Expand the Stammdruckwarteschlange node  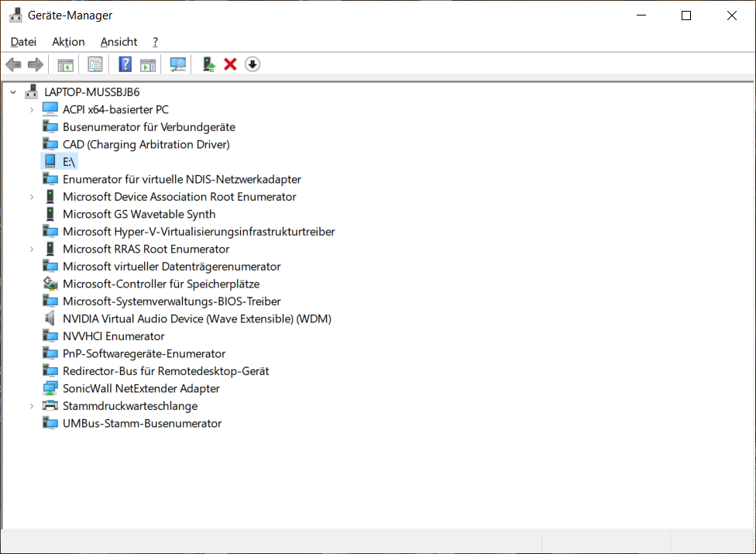(32, 406)
